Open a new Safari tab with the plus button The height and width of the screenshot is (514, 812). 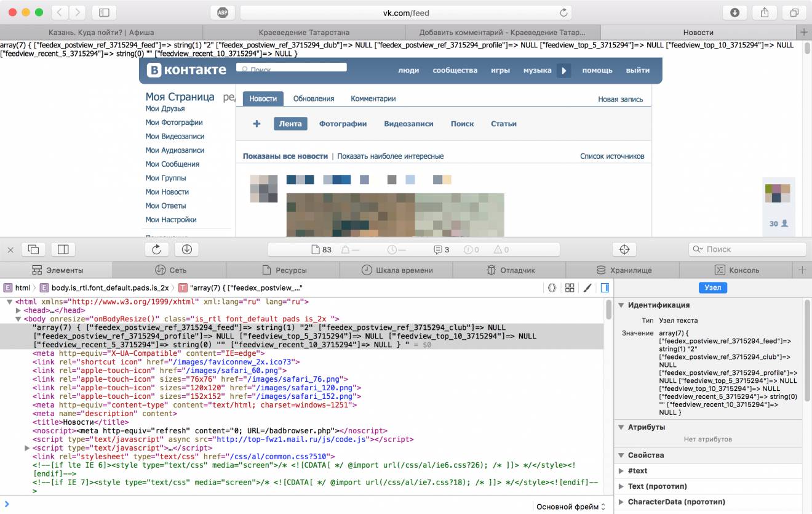click(x=803, y=32)
